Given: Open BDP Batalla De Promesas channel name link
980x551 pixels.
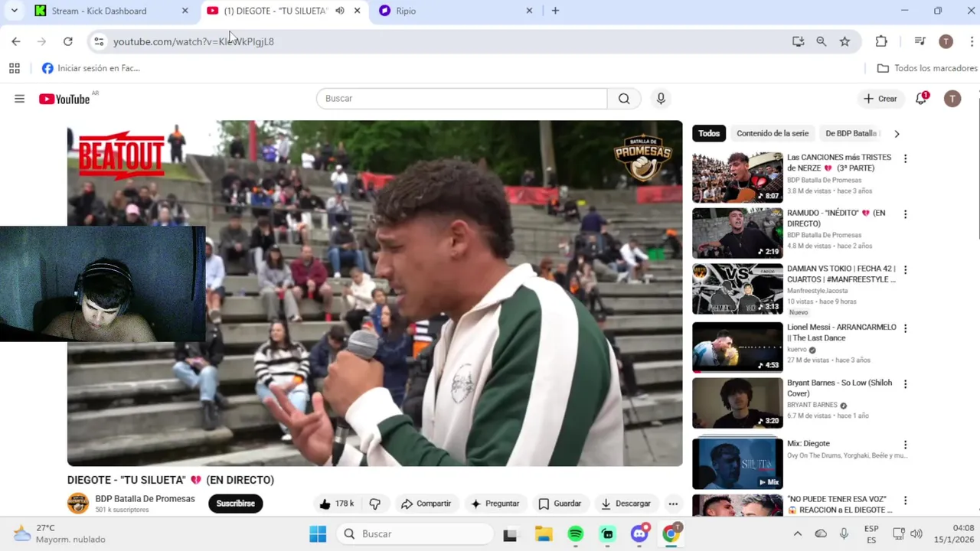Looking at the screenshot, I should [x=145, y=499].
